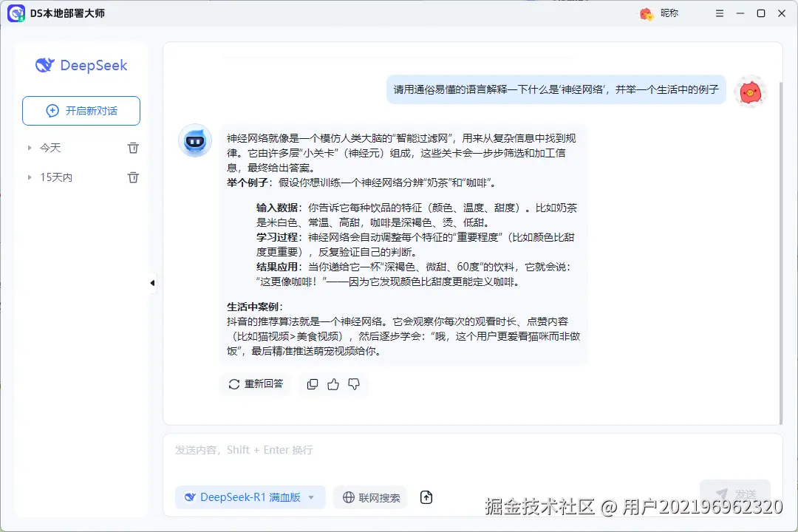798x532 pixels.
Task: Give a thumbs-down to the response
Action: point(353,384)
